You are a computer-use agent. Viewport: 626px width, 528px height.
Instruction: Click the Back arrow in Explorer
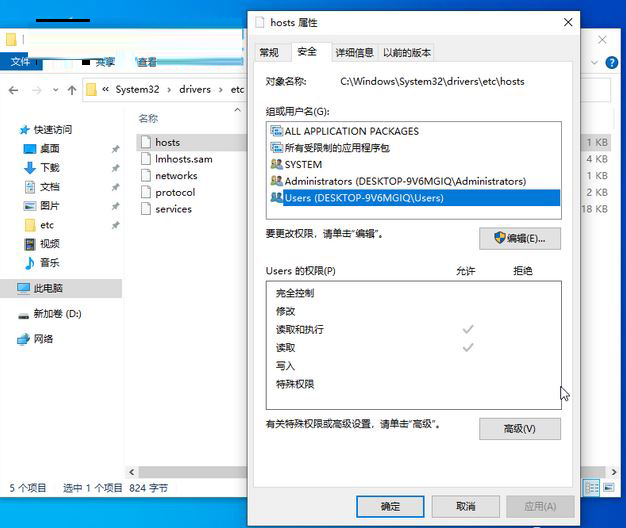[13, 90]
